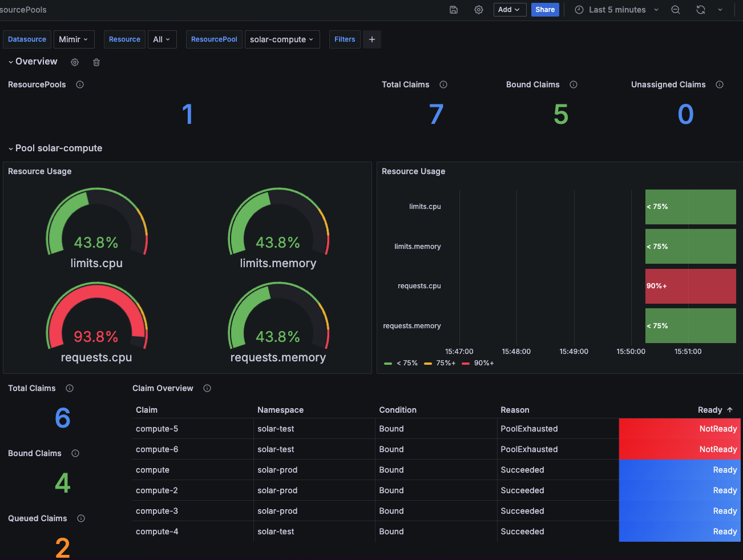This screenshot has height=560, width=743.
Task: Open the Add menu in the top bar
Action: pyautogui.click(x=510, y=10)
